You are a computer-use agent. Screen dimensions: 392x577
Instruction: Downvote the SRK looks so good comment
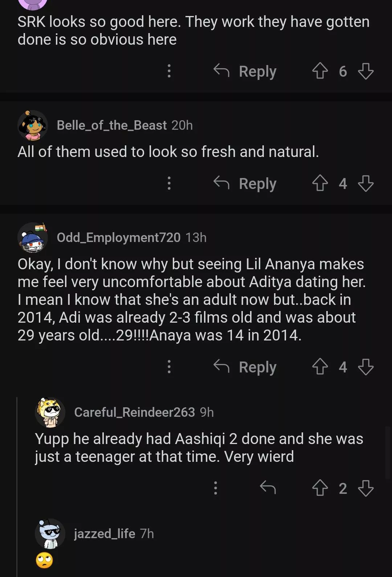pyautogui.click(x=366, y=71)
